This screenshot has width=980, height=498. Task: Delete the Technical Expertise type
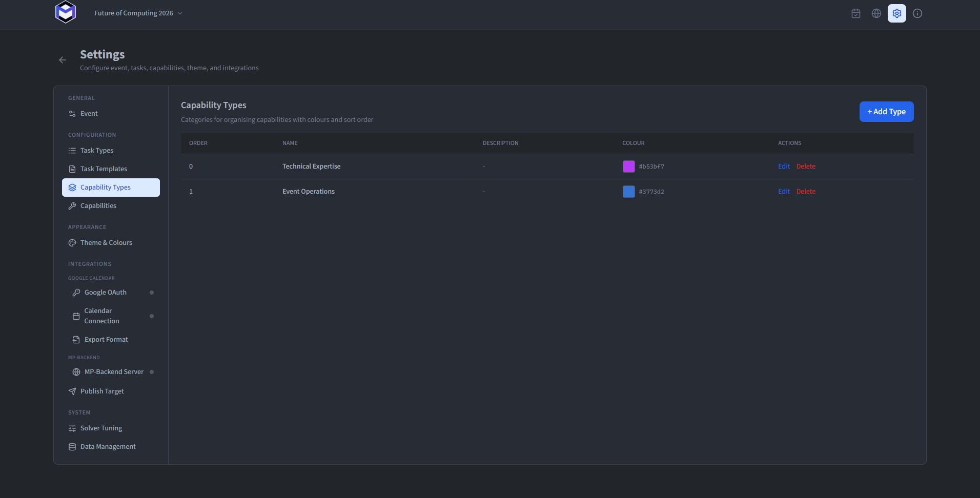point(806,167)
